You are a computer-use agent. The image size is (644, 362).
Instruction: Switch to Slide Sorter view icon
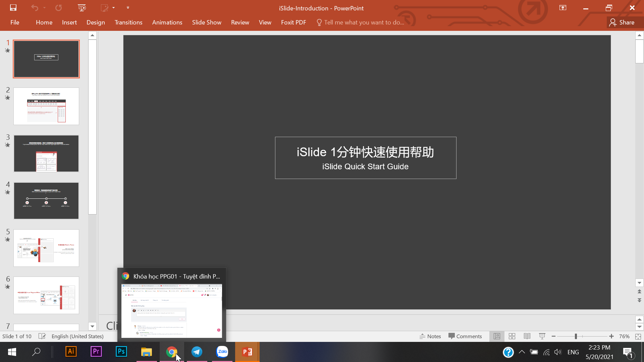pyautogui.click(x=512, y=336)
